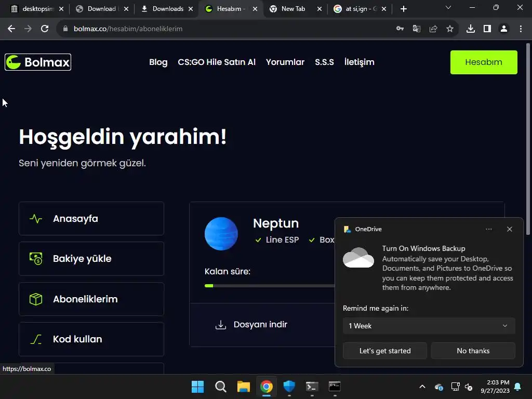Show hidden tray icons chevron
This screenshot has height=399, width=532.
coord(422,387)
